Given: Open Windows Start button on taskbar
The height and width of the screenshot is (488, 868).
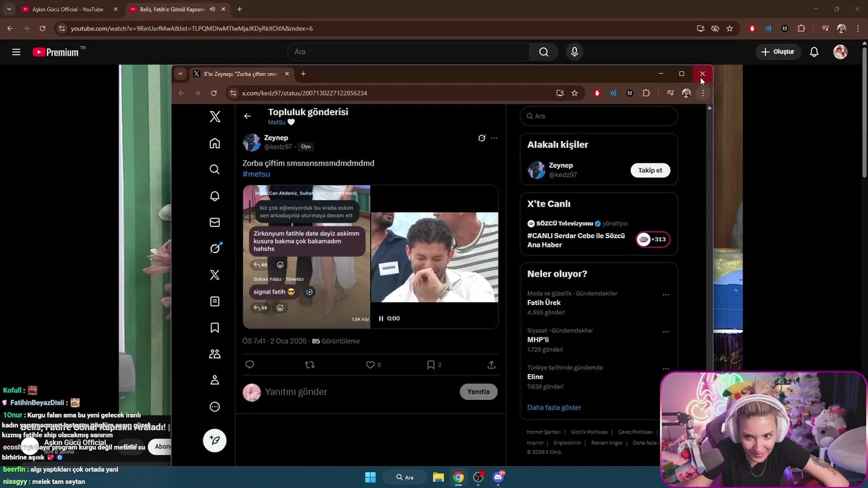Looking at the screenshot, I should pyautogui.click(x=370, y=477).
